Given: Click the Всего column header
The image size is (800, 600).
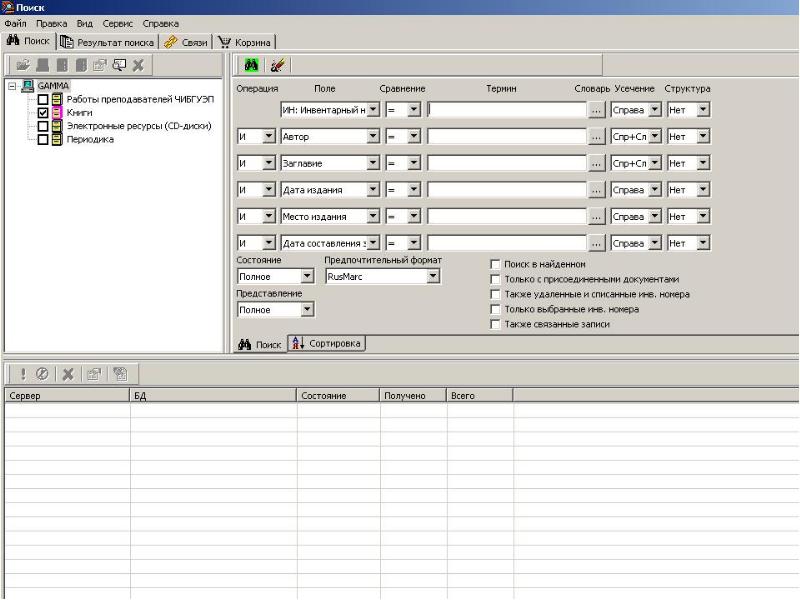Looking at the screenshot, I should point(480,395).
